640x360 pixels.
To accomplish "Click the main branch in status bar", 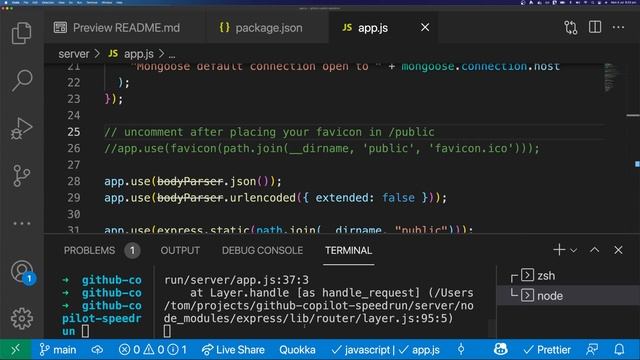I will tap(58, 349).
